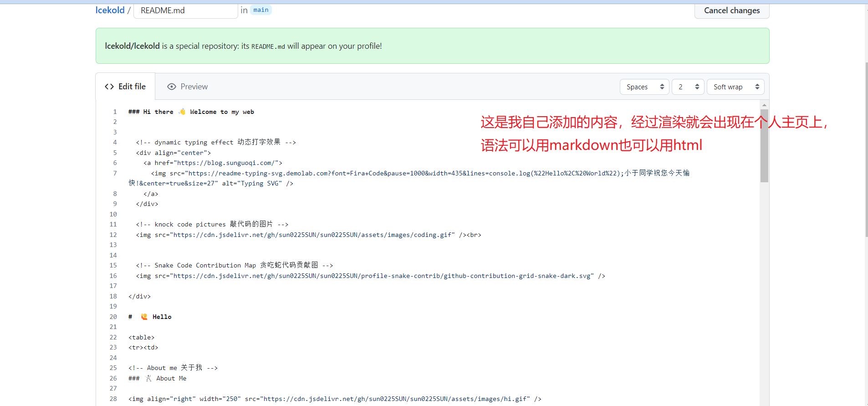This screenshot has height=406, width=868.
Task: Click line number 12 in the gutter
Action: pyautogui.click(x=113, y=235)
